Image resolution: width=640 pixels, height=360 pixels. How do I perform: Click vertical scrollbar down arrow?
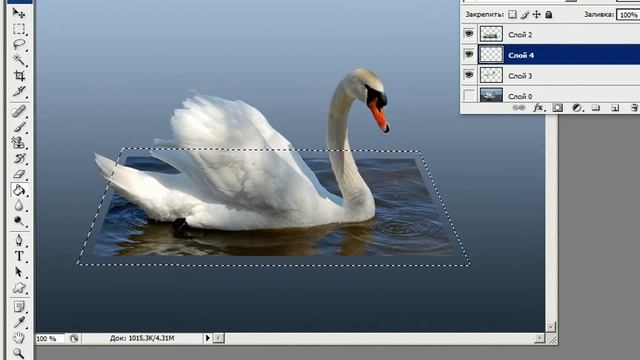click(x=551, y=327)
